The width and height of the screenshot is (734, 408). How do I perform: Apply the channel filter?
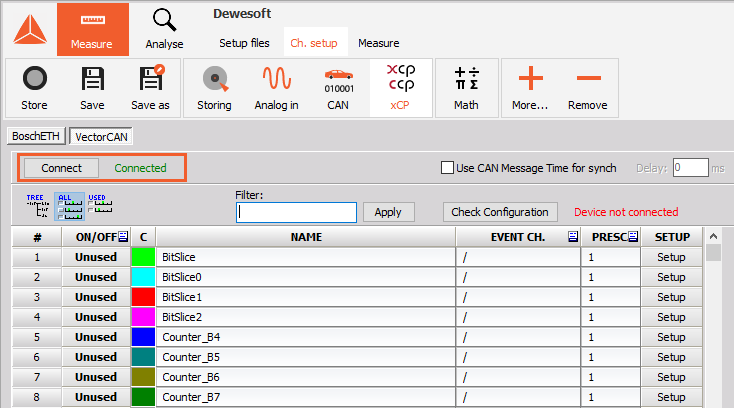(388, 212)
